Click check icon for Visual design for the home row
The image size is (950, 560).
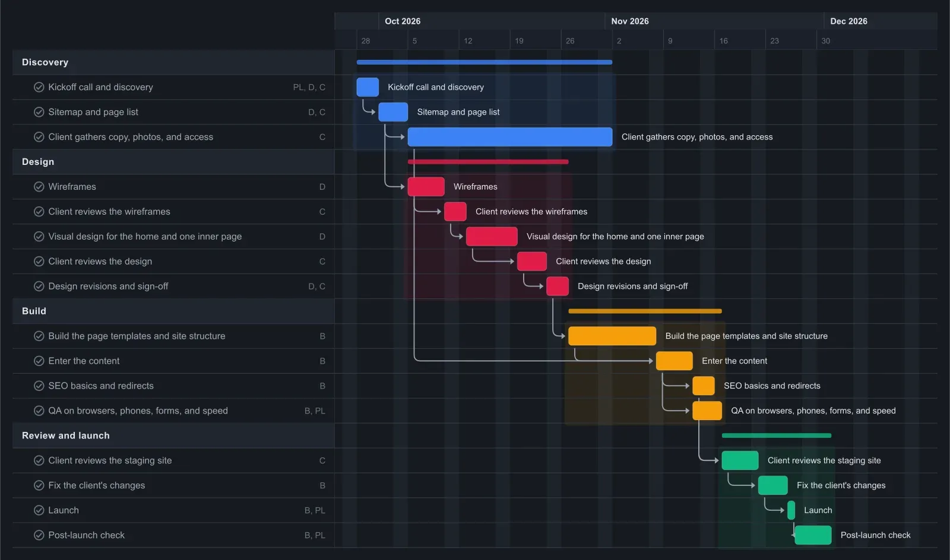[39, 237]
